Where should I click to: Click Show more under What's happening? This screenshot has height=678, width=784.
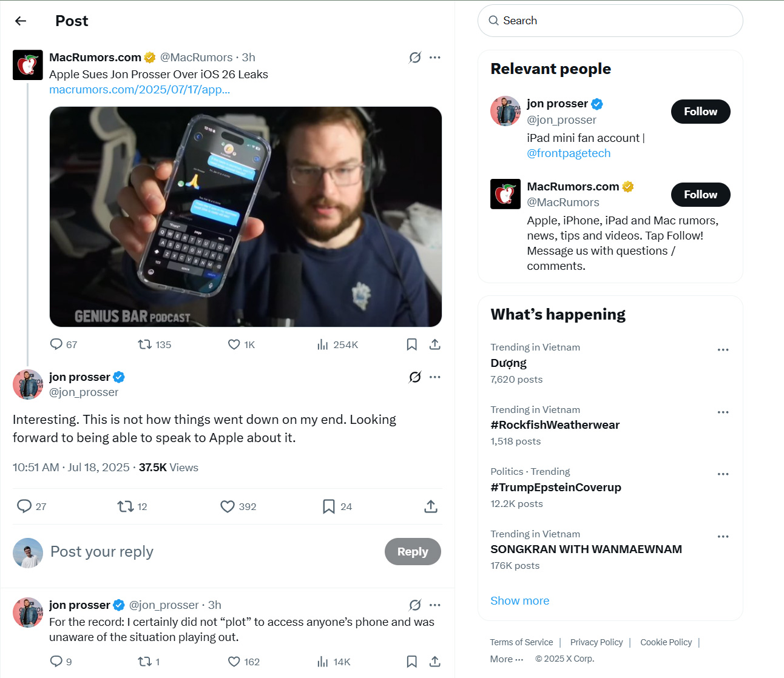tap(520, 601)
